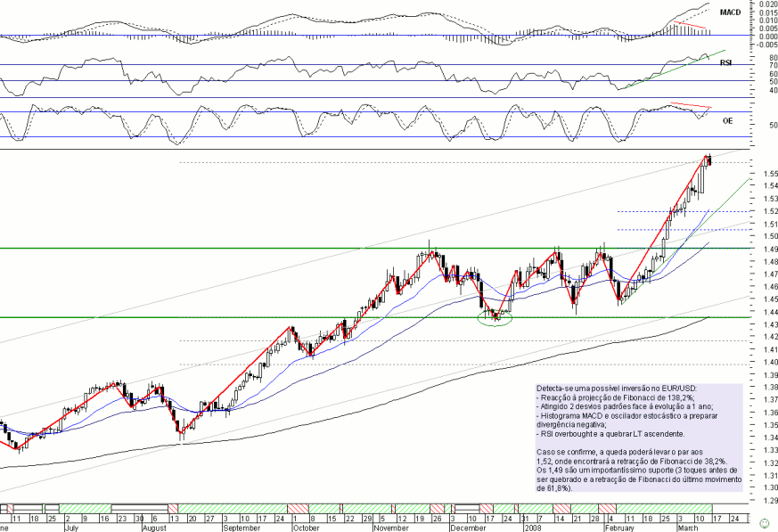Viewport: 778px width, 532px height.
Task: Click the 0.020 value on the MACD scale
Action: click(768, 4)
